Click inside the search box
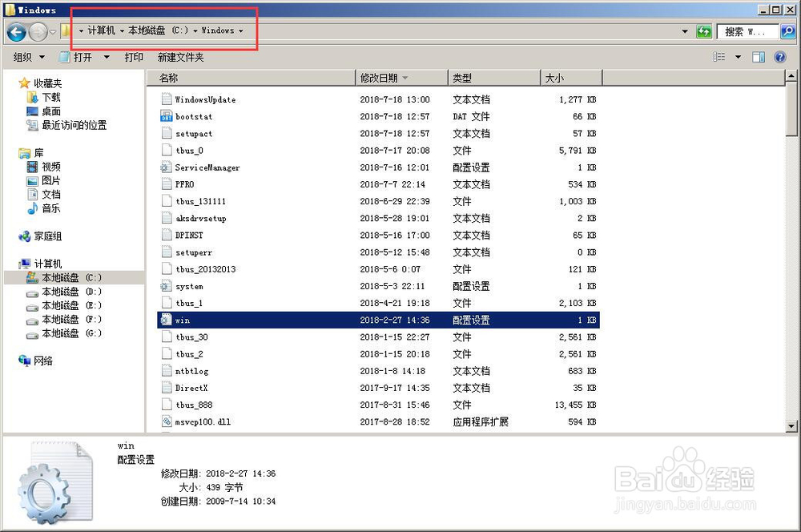 [748, 32]
